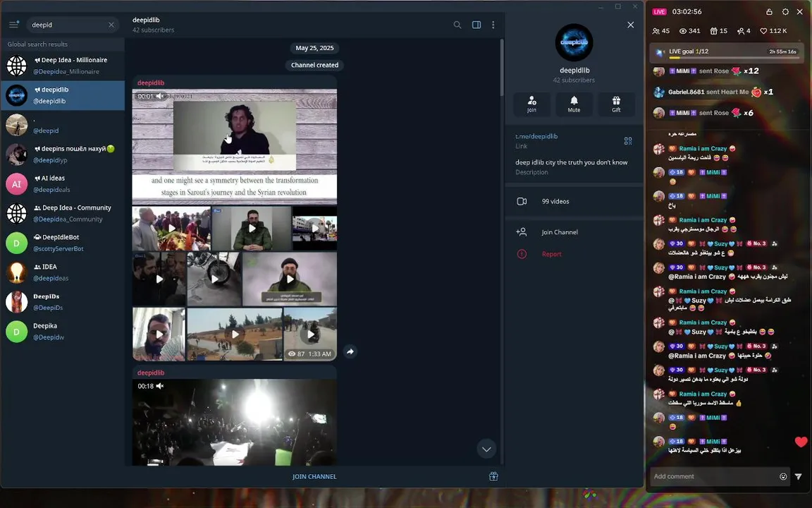812x508 pixels.
Task: Close the live stream window
Action: tap(799, 11)
